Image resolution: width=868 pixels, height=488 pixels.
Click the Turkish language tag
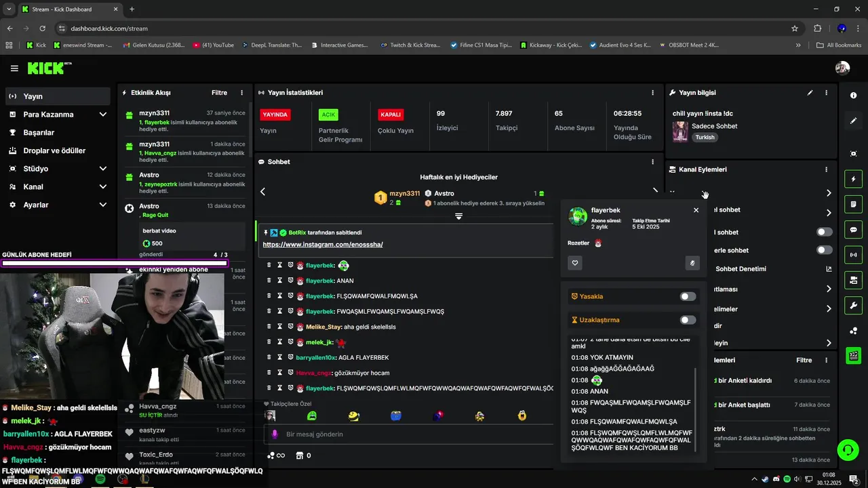click(x=705, y=137)
